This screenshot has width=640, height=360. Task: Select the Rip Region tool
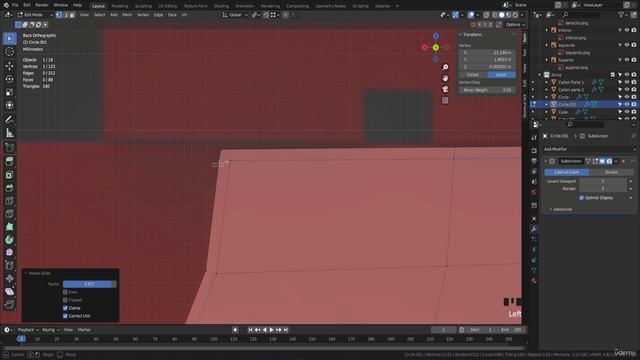[9, 304]
